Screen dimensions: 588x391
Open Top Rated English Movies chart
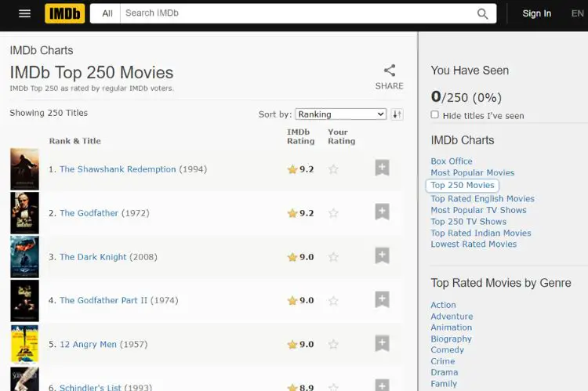[x=483, y=199]
